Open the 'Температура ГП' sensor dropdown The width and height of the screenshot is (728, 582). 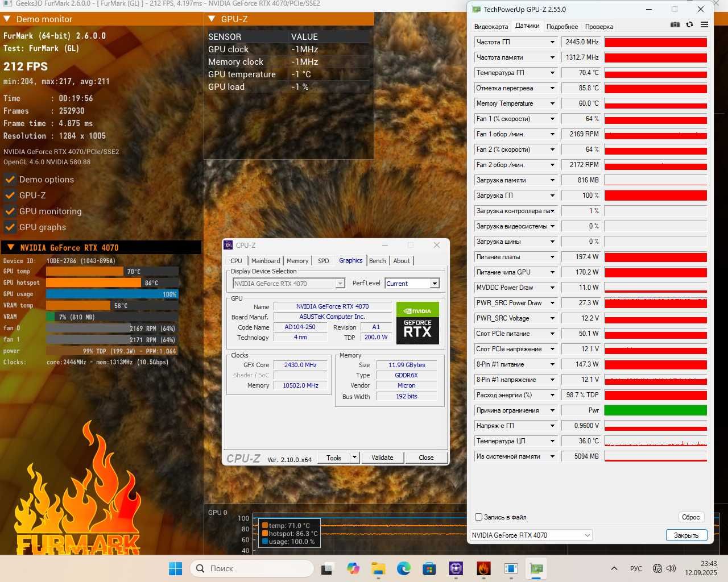pyautogui.click(x=552, y=73)
